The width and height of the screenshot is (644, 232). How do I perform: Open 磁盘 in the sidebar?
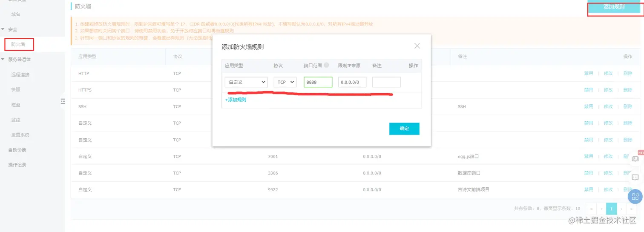(16, 105)
